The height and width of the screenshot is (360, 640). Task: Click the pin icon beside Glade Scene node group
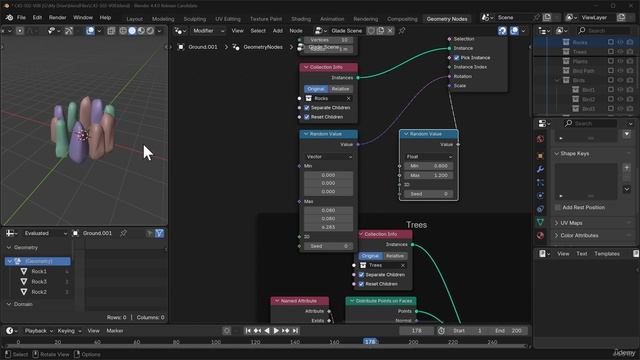tap(402, 31)
